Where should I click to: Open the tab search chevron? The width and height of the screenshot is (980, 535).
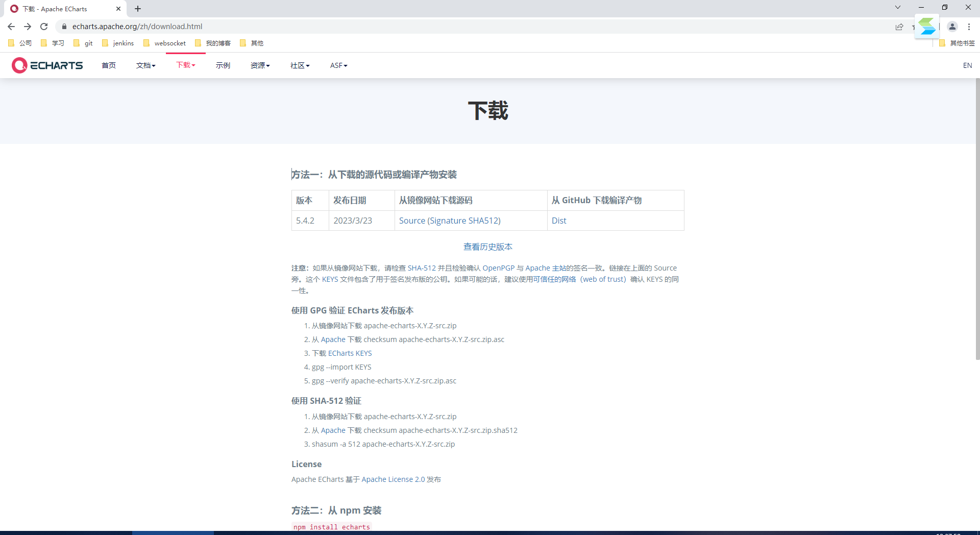pyautogui.click(x=898, y=7)
